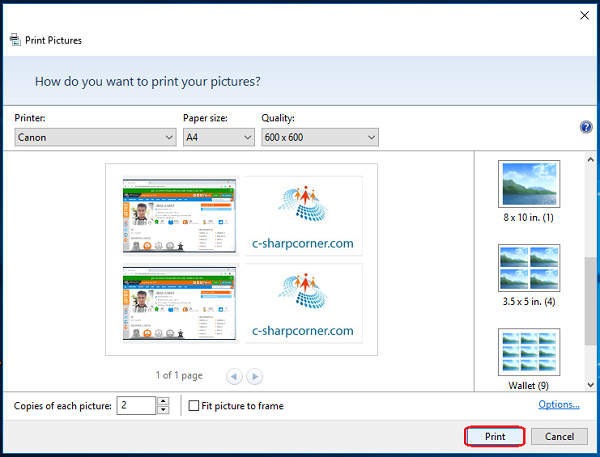
Task: Open the Options link
Action: coord(559,404)
